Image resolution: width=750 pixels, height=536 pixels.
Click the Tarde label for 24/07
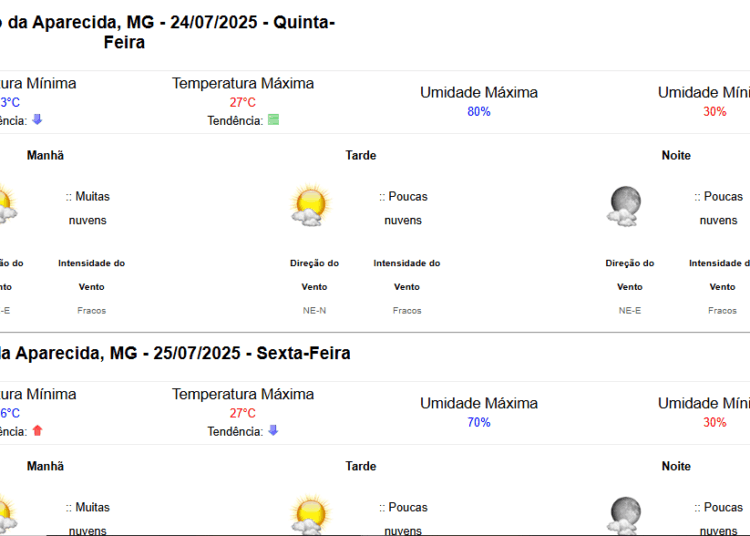point(361,155)
